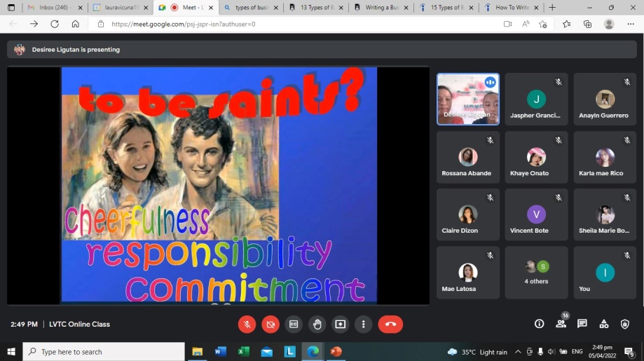This screenshot has width=644, height=361.
Task: Open Edge Settings and more menu
Action: (629, 24)
